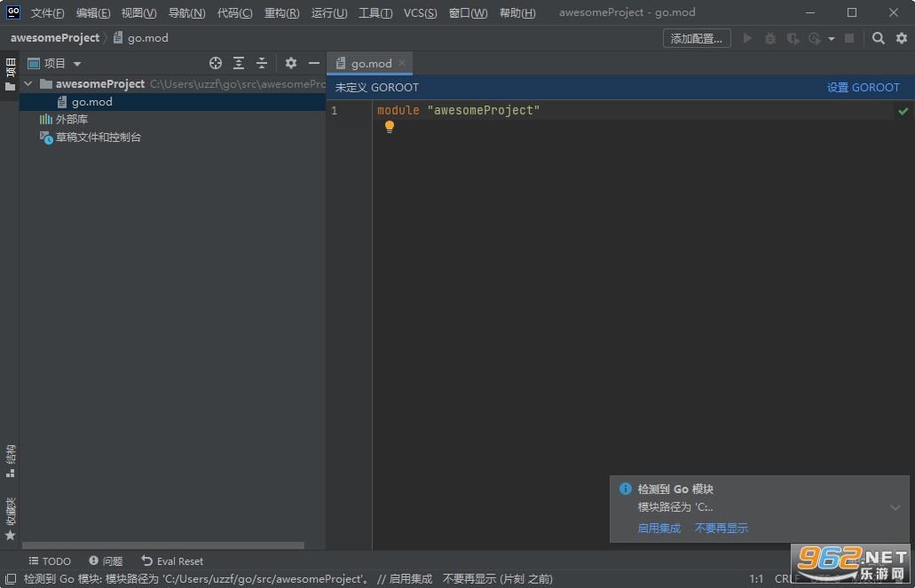Expand the notification popup chevron
915x588 pixels.
[895, 507]
